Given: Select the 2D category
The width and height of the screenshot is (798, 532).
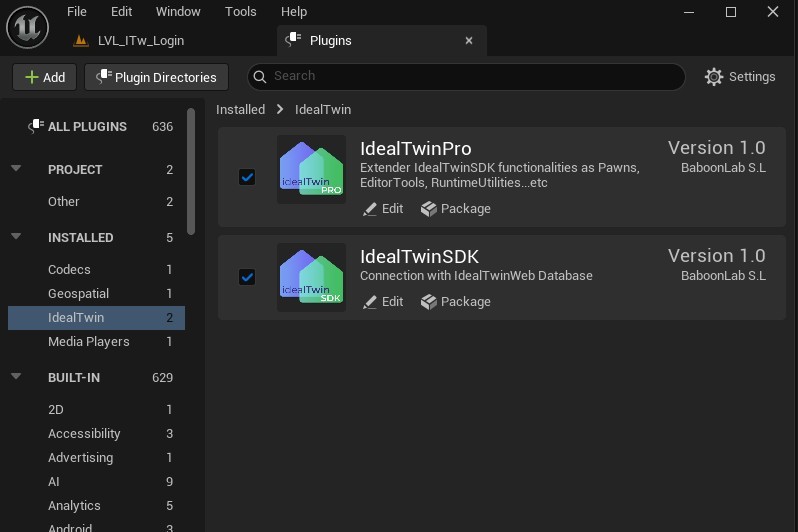Looking at the screenshot, I should 97,410.
